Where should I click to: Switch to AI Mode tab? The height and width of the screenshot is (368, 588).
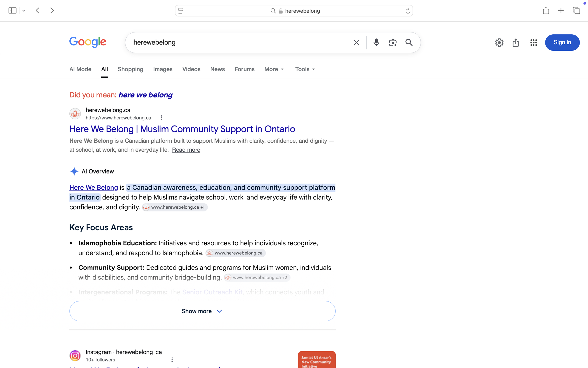(80, 69)
